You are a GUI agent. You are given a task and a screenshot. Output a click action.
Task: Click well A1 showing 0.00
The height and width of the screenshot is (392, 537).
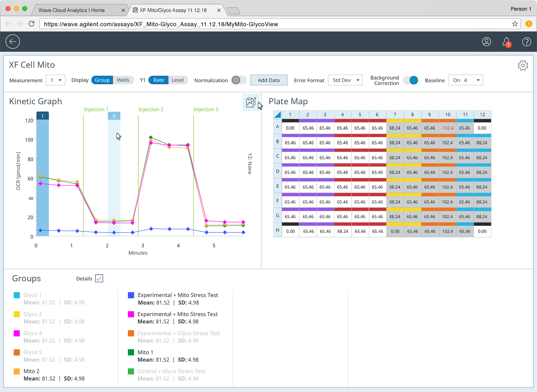[290, 128]
